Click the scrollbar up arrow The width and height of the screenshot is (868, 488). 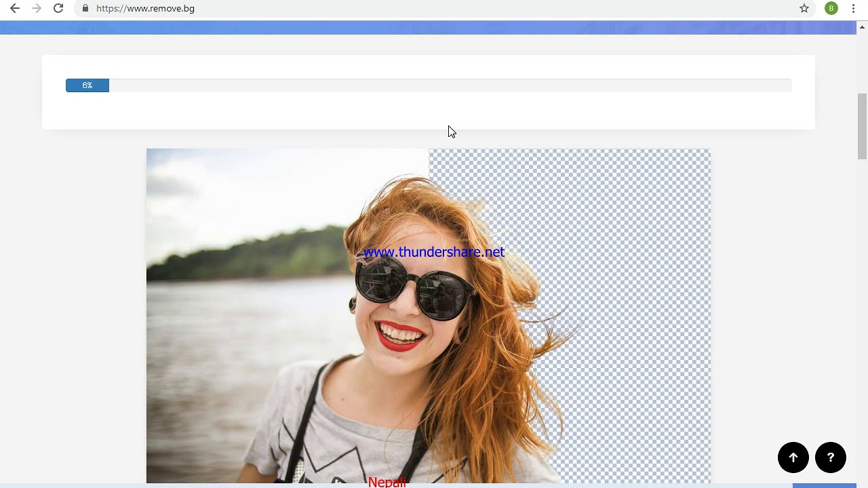pos(863,27)
